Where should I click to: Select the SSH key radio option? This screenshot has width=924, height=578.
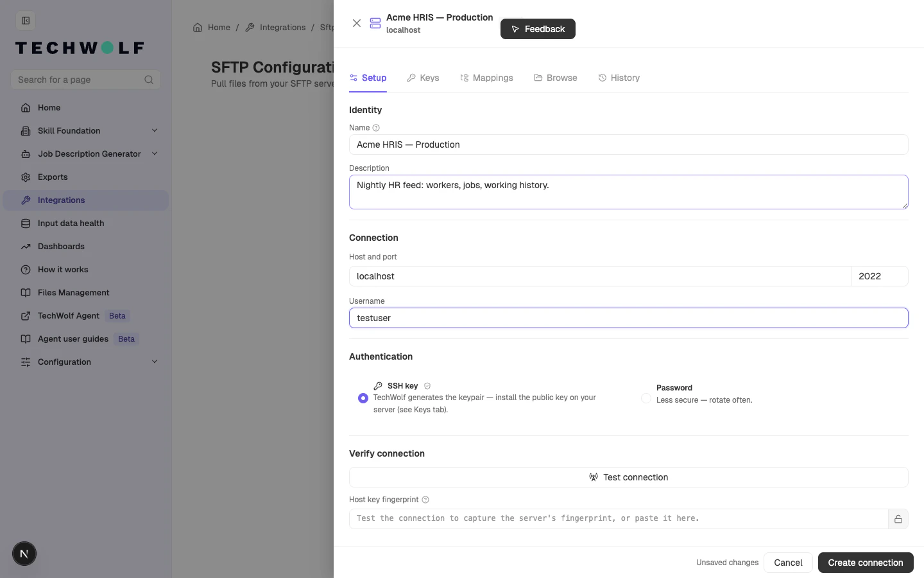[363, 398]
